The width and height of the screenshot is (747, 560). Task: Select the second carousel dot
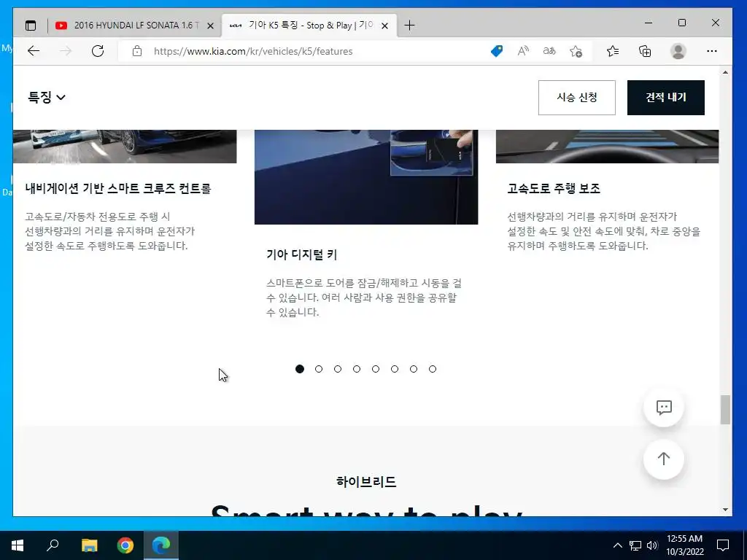319,369
